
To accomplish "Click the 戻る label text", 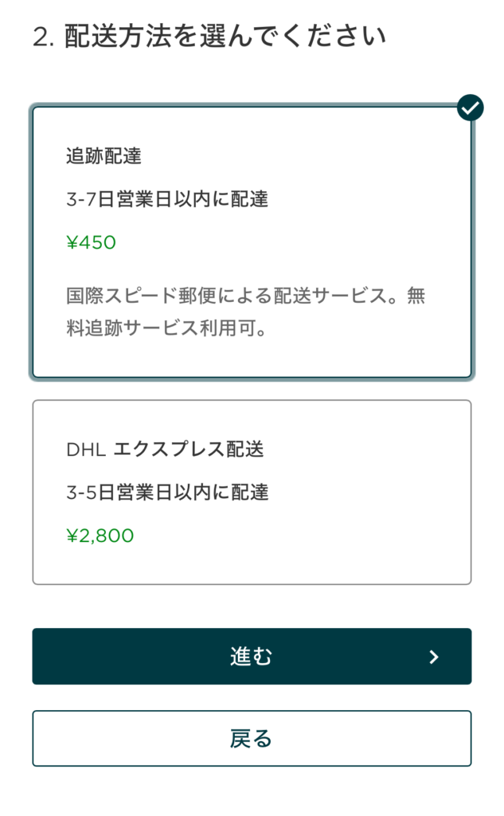I will pos(251,739).
